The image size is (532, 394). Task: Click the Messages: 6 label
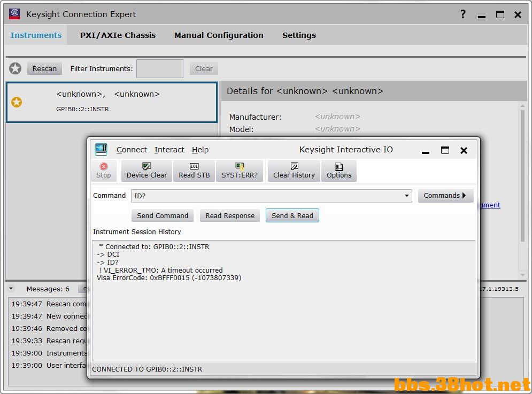coord(48,289)
